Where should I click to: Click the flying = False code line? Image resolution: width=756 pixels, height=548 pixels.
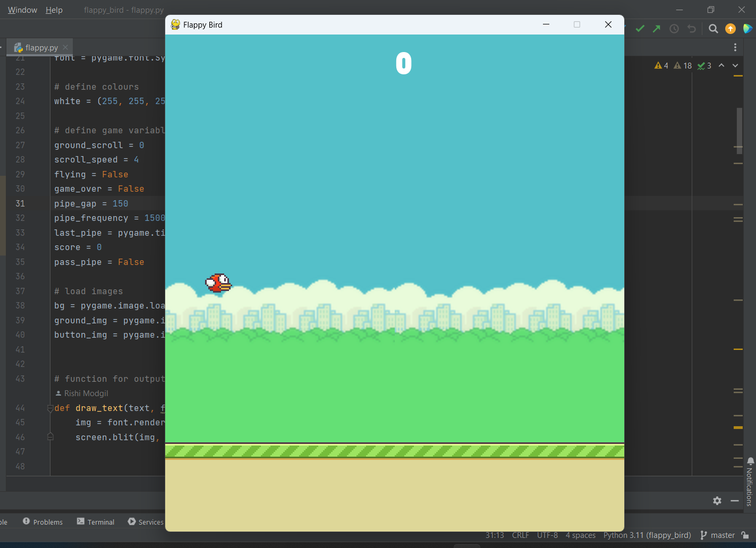point(91,174)
